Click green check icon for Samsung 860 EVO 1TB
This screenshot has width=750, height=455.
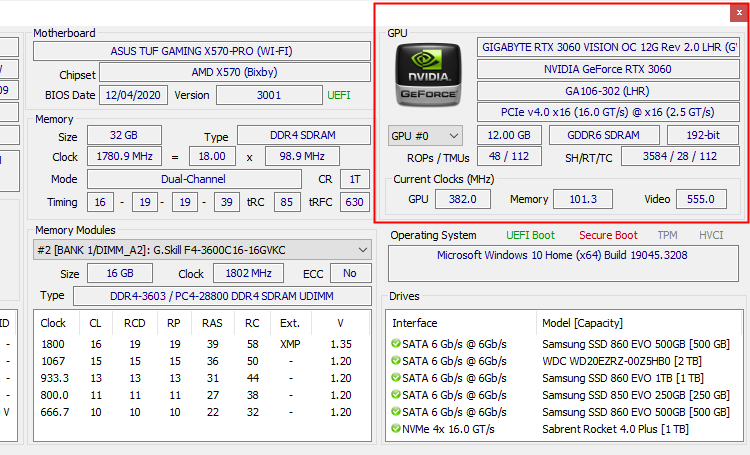click(396, 378)
